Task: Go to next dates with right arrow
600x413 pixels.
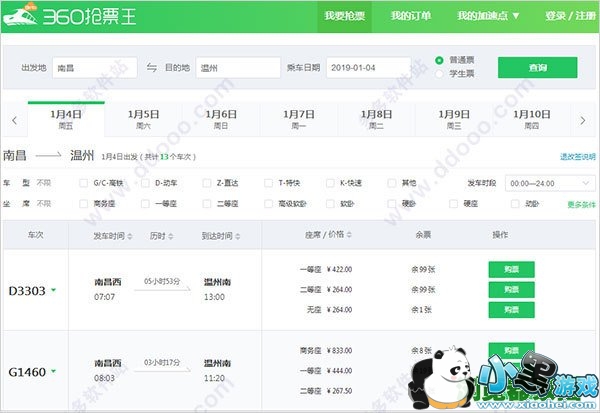Action: coord(584,120)
